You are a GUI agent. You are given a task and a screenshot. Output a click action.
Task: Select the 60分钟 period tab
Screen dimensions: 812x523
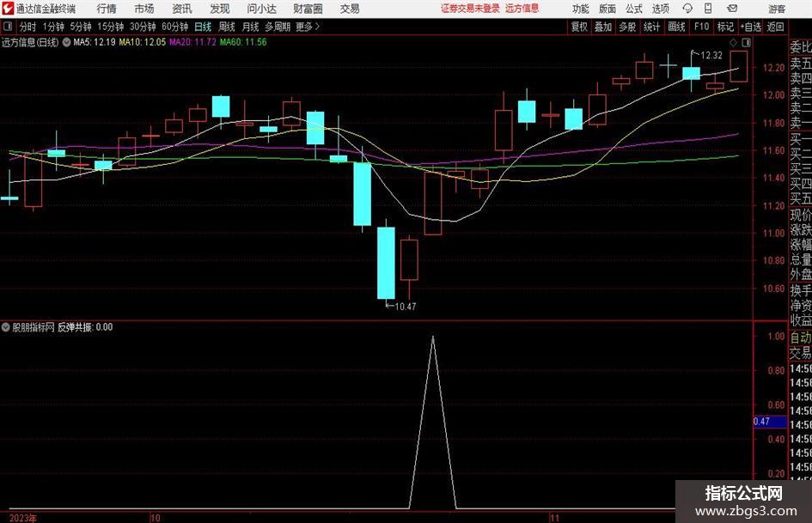pyautogui.click(x=175, y=27)
